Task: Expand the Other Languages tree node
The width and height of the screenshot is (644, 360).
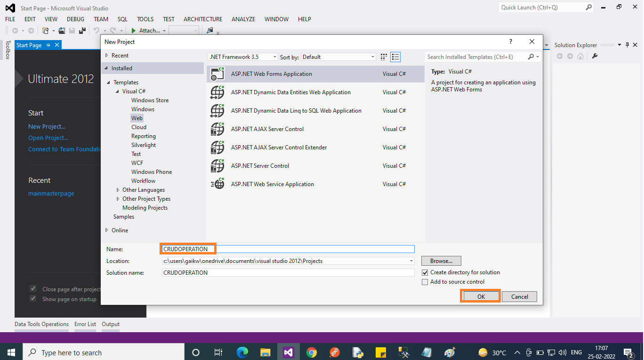Action: tap(118, 190)
